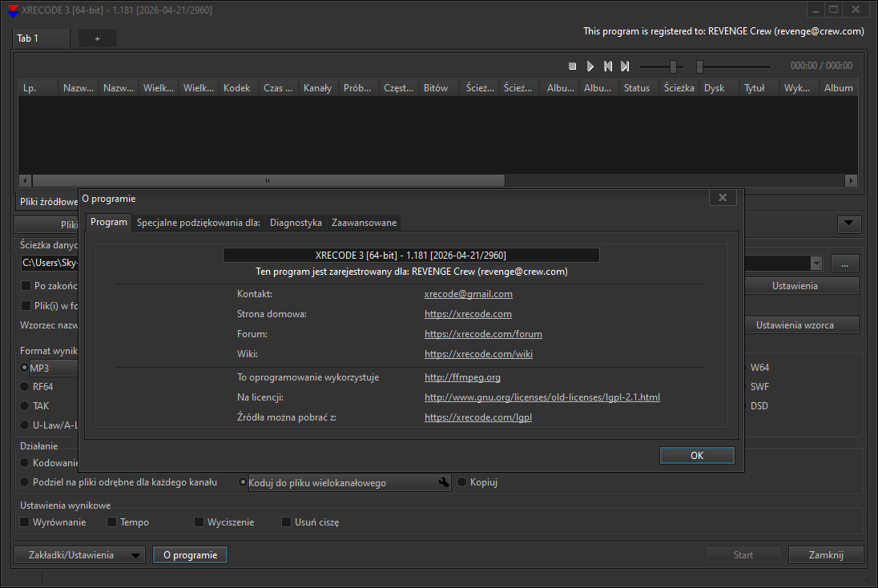Select the RF64 output format
Screen dimensions: 878x588
coord(24,387)
